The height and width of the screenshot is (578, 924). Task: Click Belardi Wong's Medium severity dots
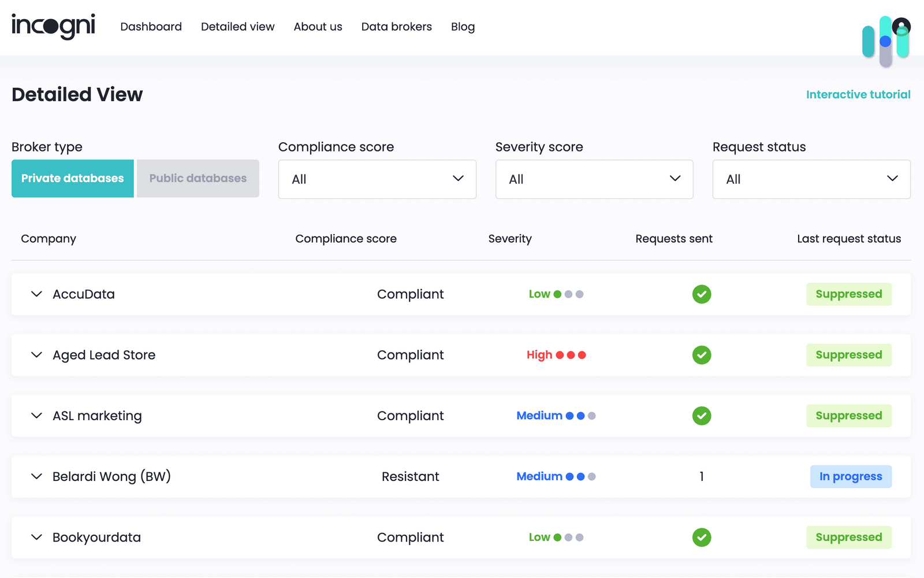[x=580, y=477]
